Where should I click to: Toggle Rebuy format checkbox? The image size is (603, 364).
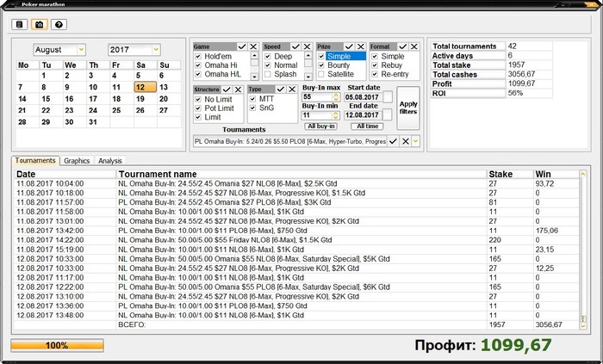[375, 65]
